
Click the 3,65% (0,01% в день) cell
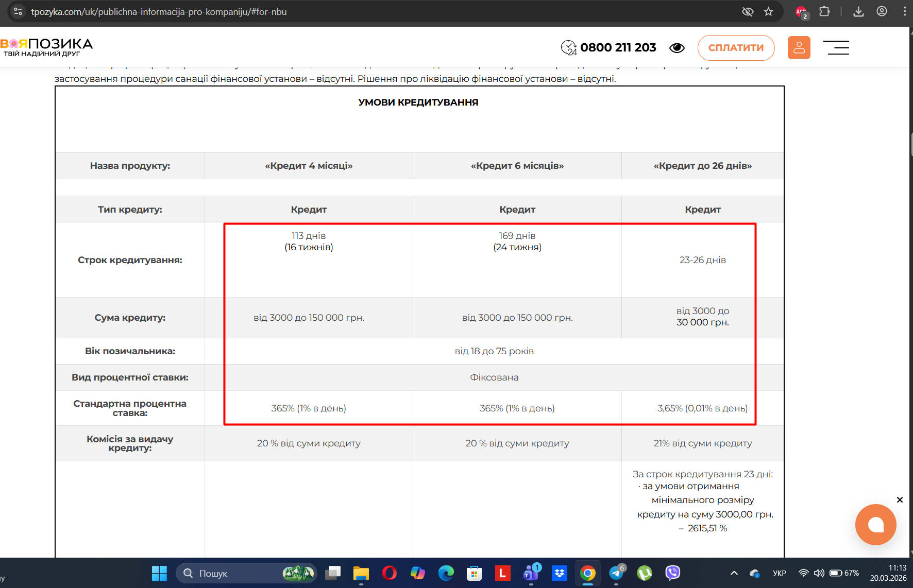point(703,408)
